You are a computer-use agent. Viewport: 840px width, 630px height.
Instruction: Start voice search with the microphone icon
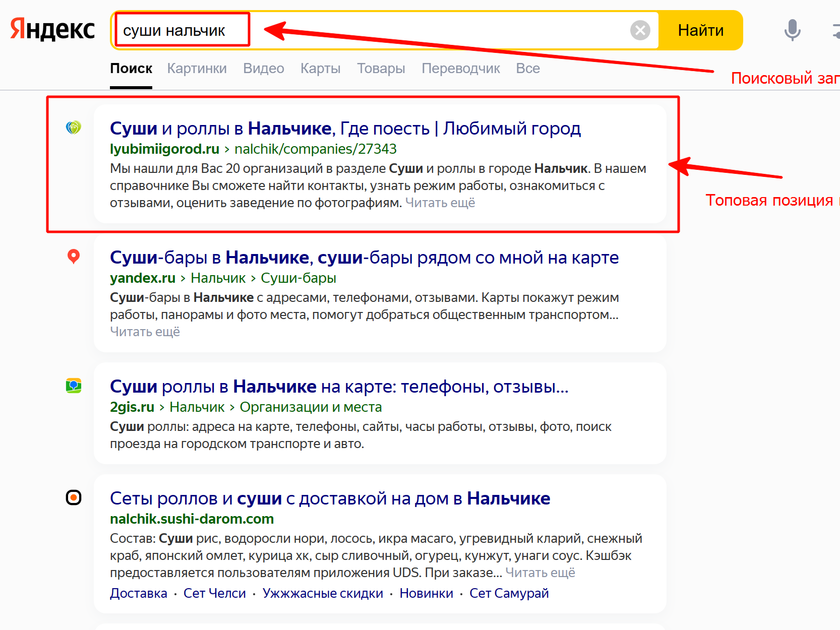tap(792, 30)
